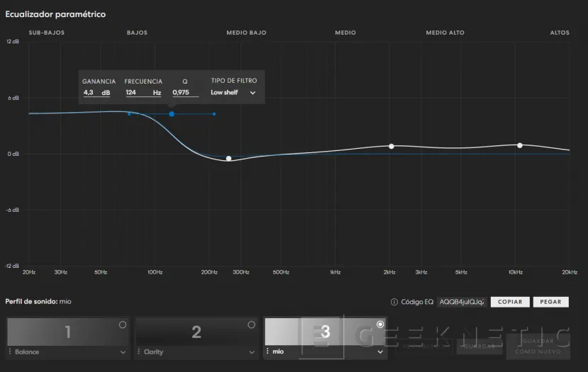Select the radio button for profile 1

[x=123, y=325]
